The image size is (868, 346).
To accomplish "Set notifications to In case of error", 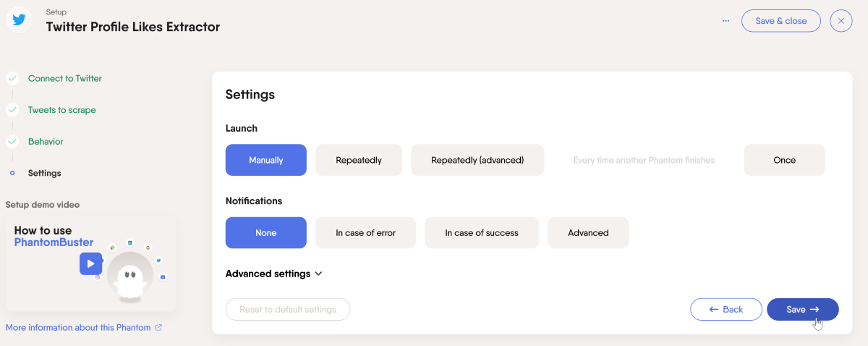I will coord(365,233).
